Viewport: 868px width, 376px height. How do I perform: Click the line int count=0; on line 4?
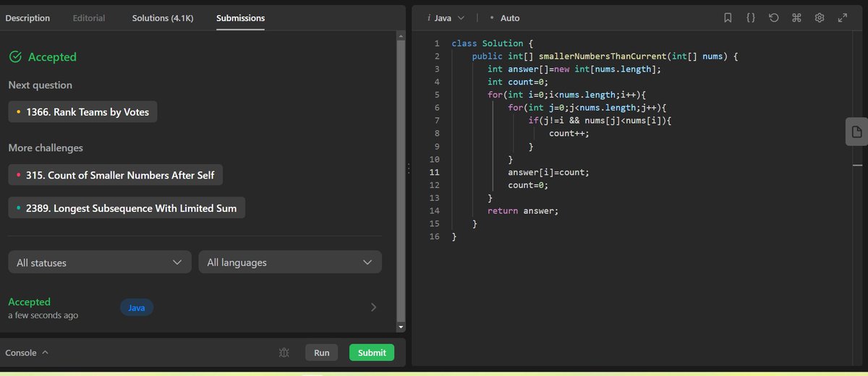(x=518, y=82)
